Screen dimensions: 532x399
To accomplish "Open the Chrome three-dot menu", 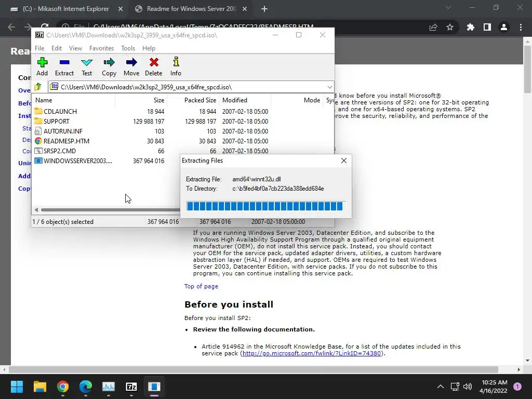I will [521, 27].
